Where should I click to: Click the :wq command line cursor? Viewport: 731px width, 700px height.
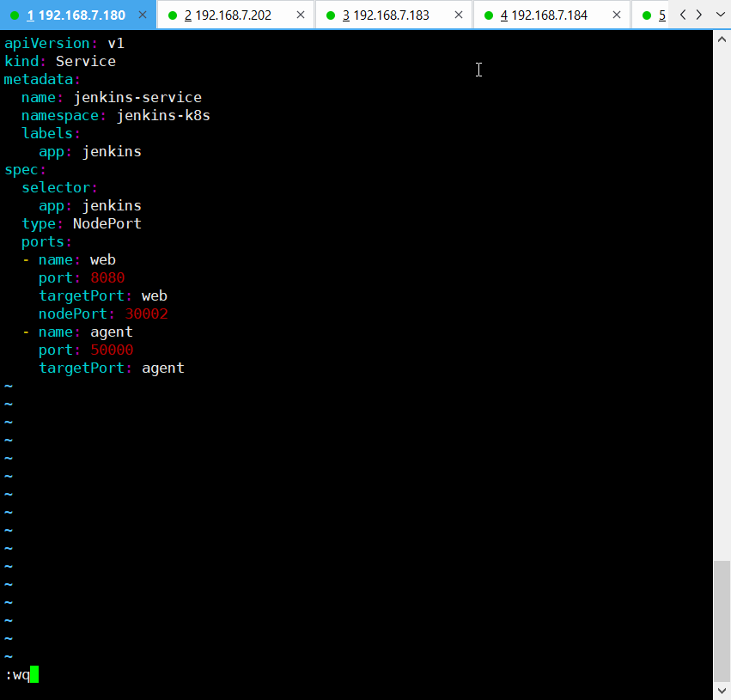(34, 675)
